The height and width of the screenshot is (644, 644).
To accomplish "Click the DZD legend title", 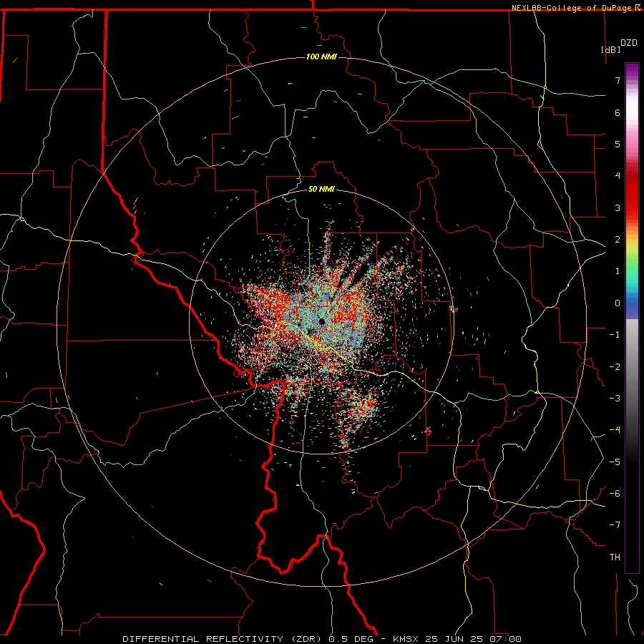I will pos(628,43).
